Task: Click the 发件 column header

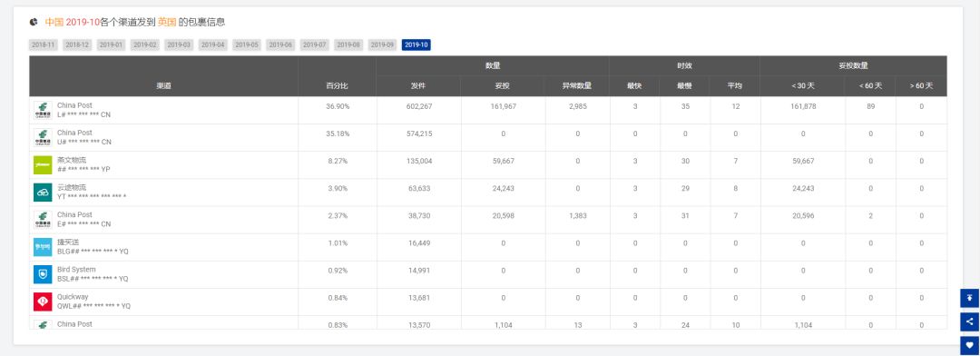Action: (x=418, y=85)
